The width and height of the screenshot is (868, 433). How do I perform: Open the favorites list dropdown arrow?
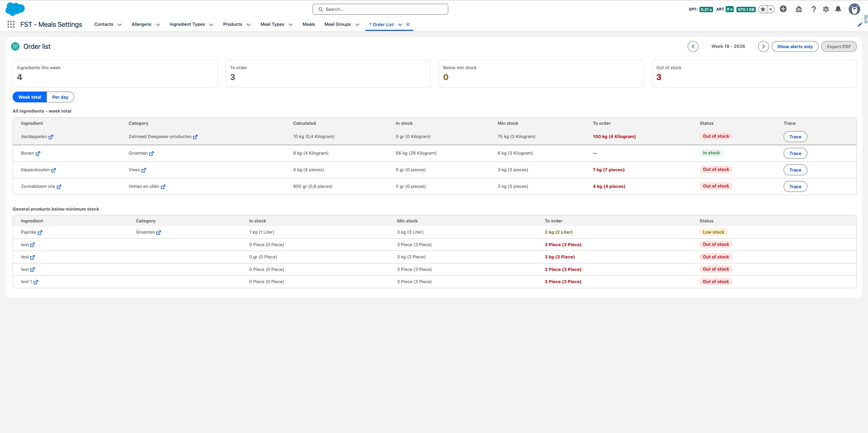pyautogui.click(x=771, y=9)
